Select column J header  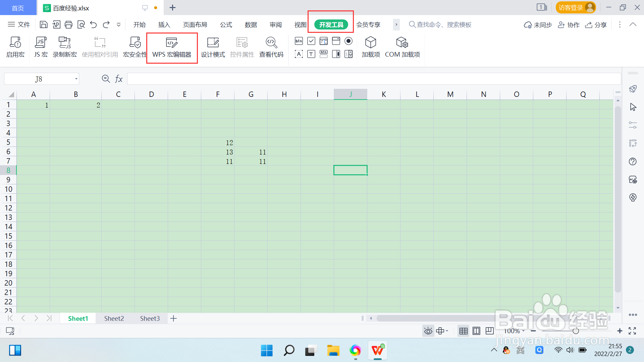tap(351, 94)
